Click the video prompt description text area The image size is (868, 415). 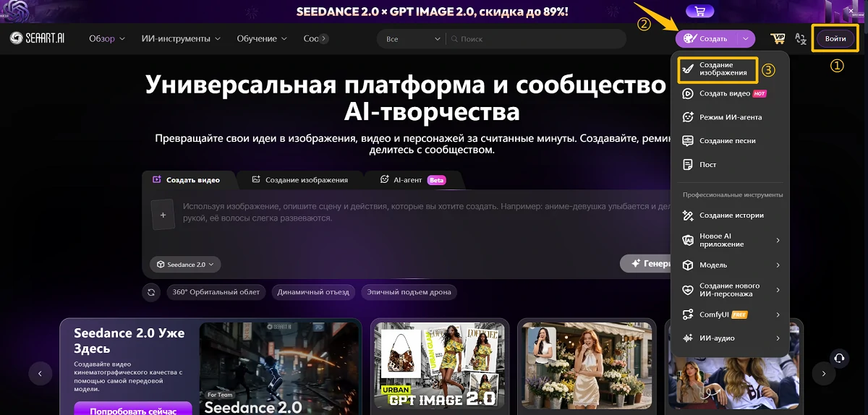(x=427, y=212)
